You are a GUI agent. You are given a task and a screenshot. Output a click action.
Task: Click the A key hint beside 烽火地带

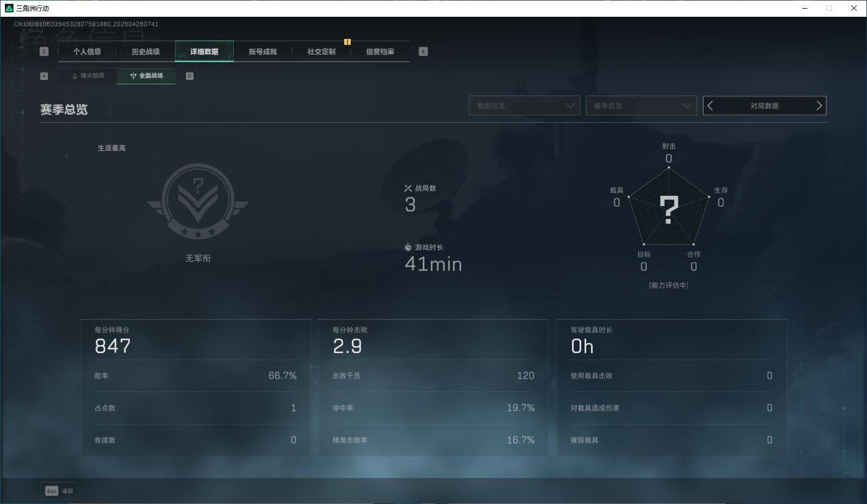pyautogui.click(x=44, y=76)
